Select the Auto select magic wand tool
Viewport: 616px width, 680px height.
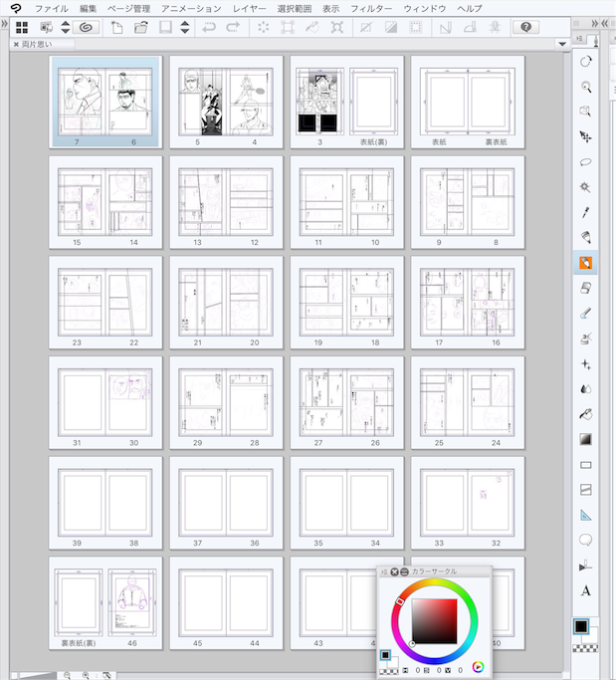(x=585, y=187)
